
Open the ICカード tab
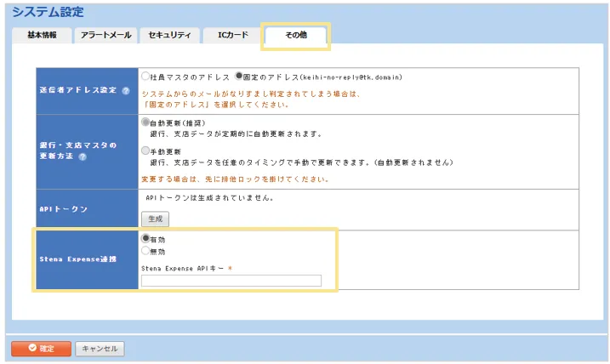[232, 35]
